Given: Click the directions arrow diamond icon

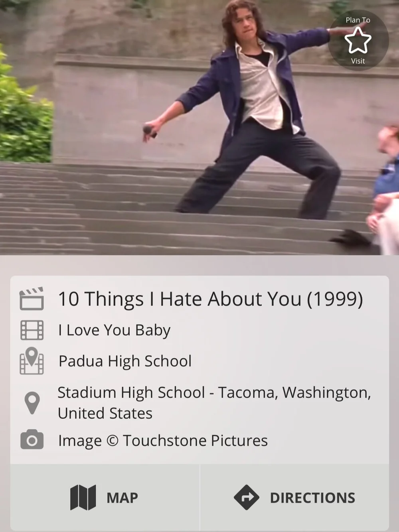Looking at the screenshot, I should 246,497.
